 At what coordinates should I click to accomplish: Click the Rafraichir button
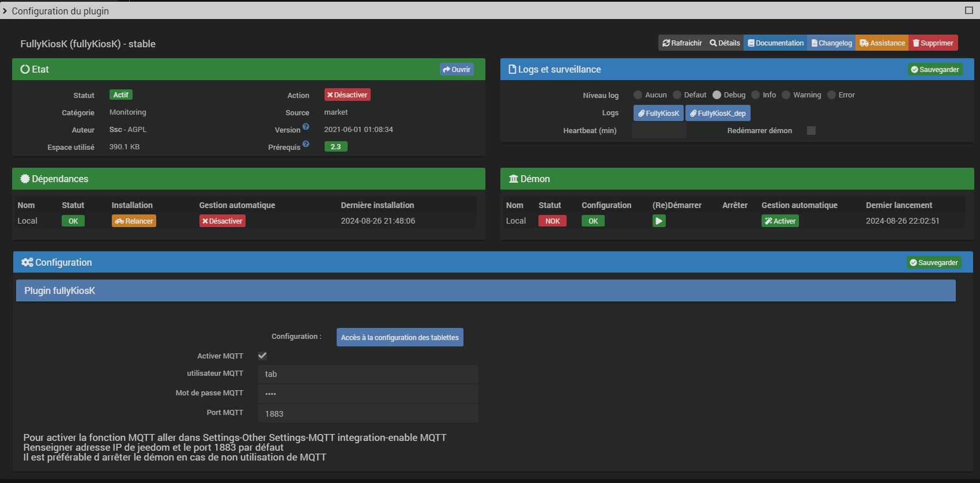(682, 43)
